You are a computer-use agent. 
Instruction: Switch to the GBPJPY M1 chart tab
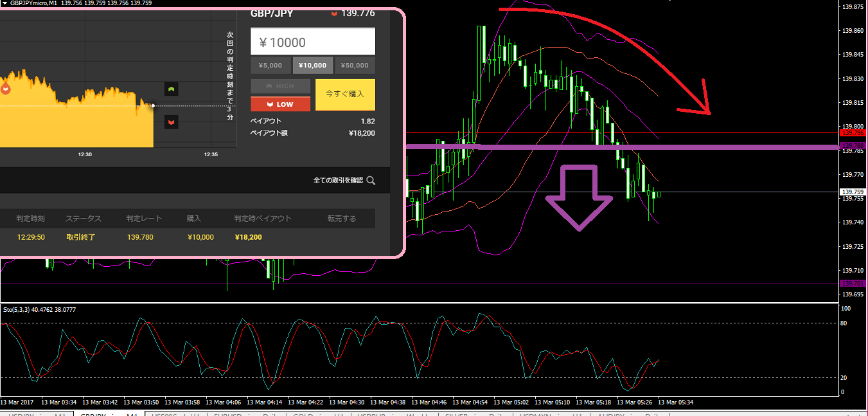[x=108, y=415]
